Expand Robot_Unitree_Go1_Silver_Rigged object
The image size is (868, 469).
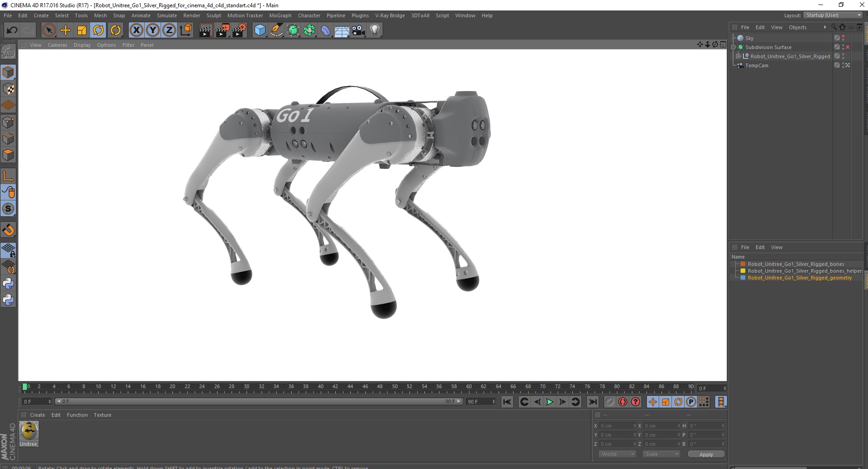click(x=738, y=56)
